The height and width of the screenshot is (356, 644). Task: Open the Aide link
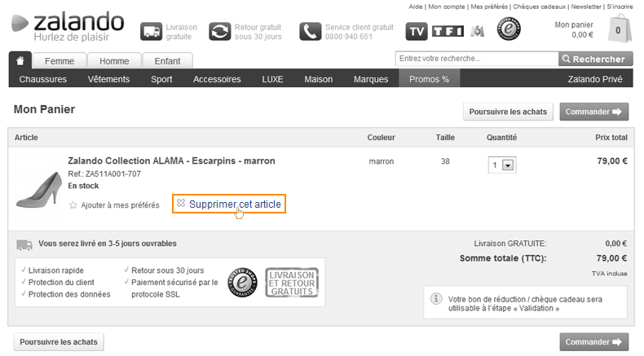[415, 7]
